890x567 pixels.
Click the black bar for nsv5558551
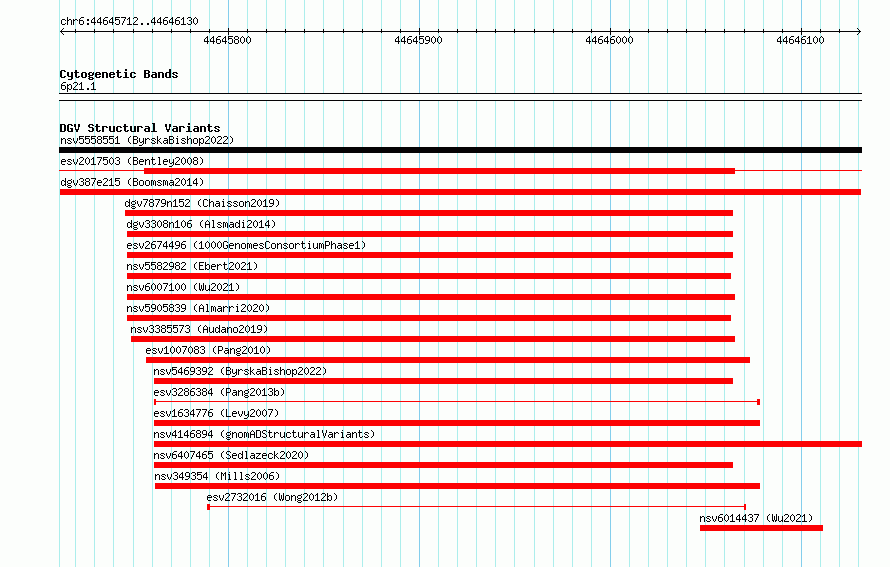point(460,150)
